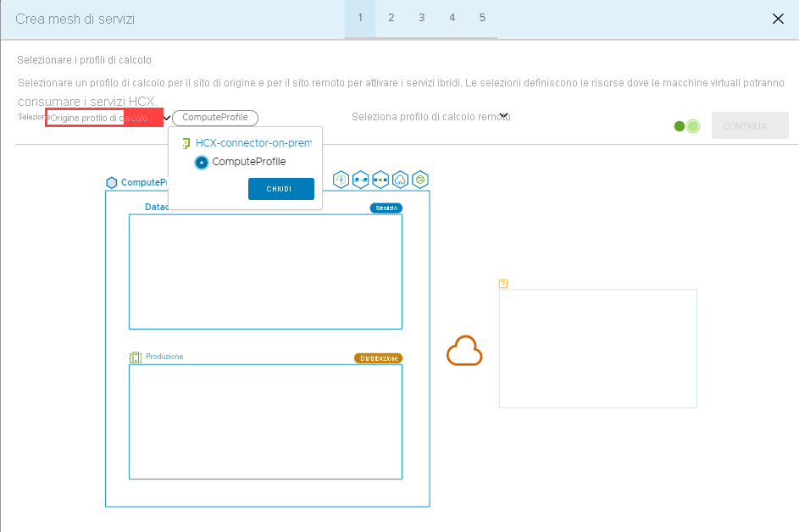Close the Crea mesh di servizi dialog
The height and width of the screenshot is (532, 799).
tap(778, 19)
